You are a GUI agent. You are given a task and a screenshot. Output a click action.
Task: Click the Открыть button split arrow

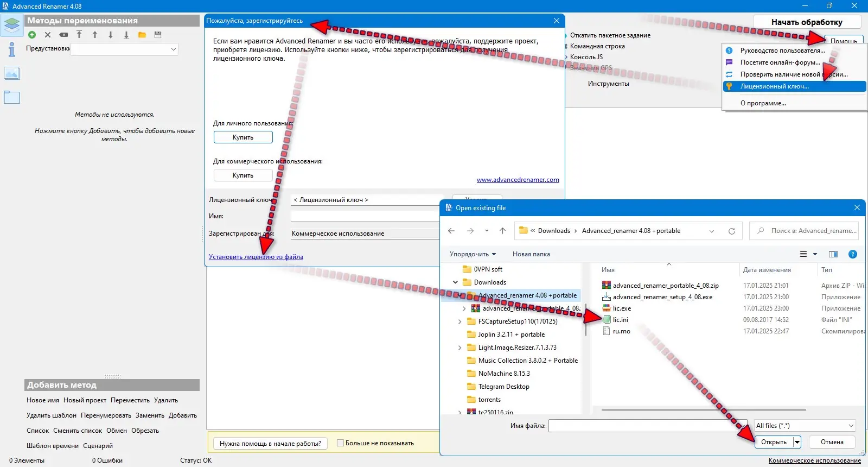point(797,442)
